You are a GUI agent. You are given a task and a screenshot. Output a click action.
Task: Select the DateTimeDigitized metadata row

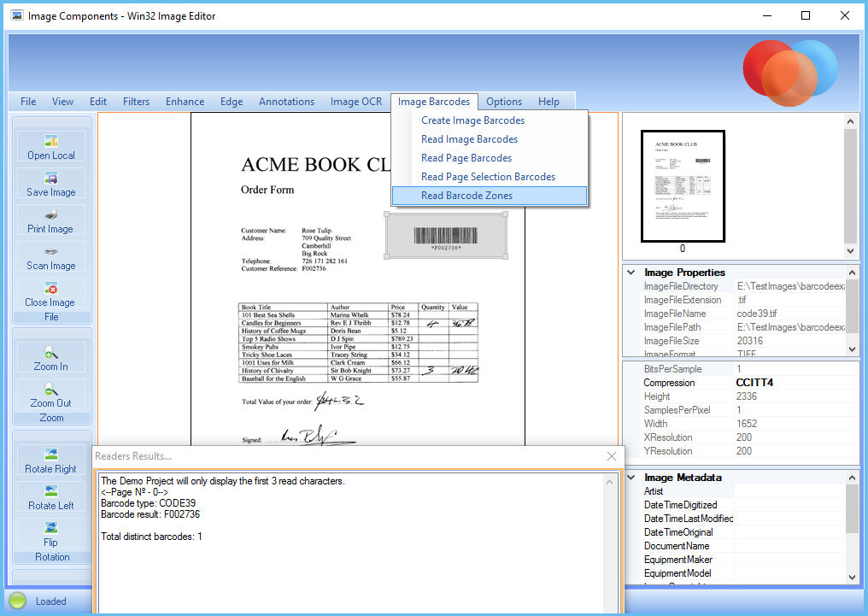(743, 505)
